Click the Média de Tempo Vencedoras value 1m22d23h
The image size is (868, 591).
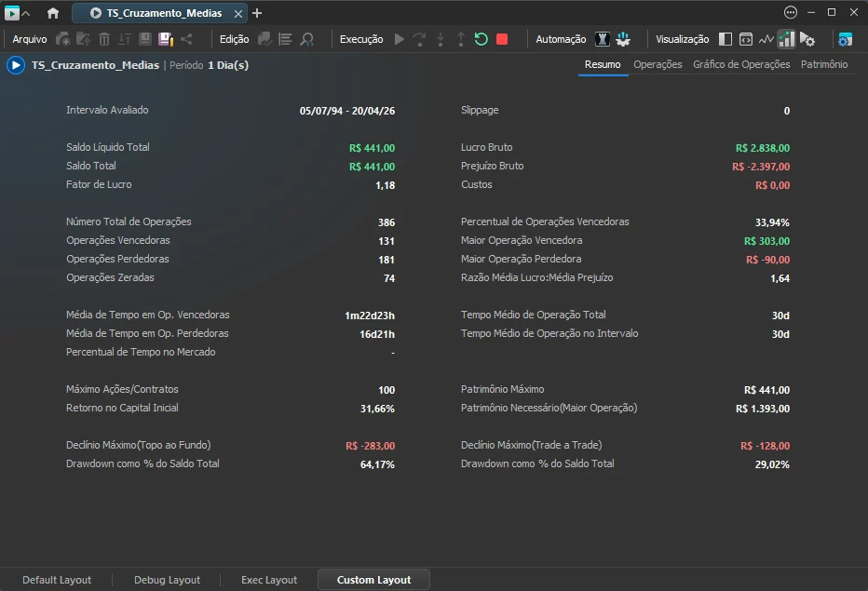click(370, 316)
